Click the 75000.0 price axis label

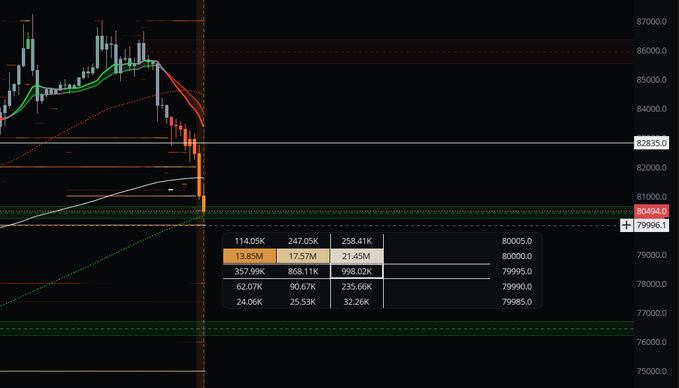click(651, 371)
